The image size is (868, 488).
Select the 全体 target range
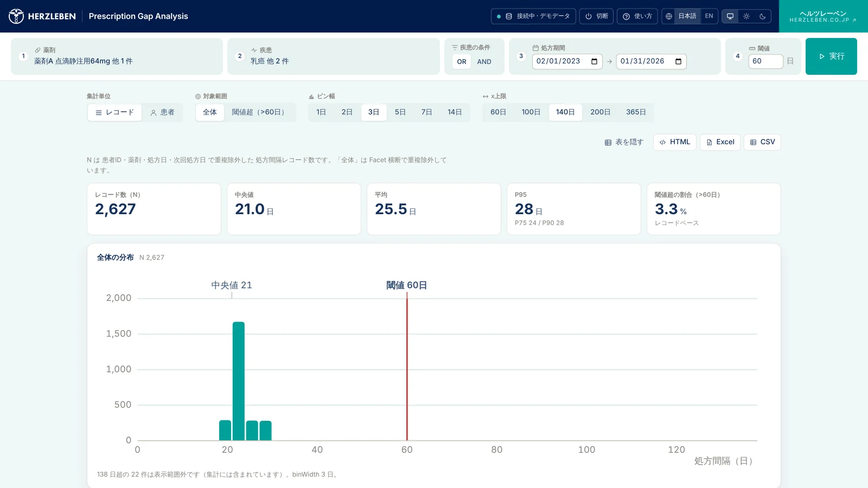tap(210, 112)
